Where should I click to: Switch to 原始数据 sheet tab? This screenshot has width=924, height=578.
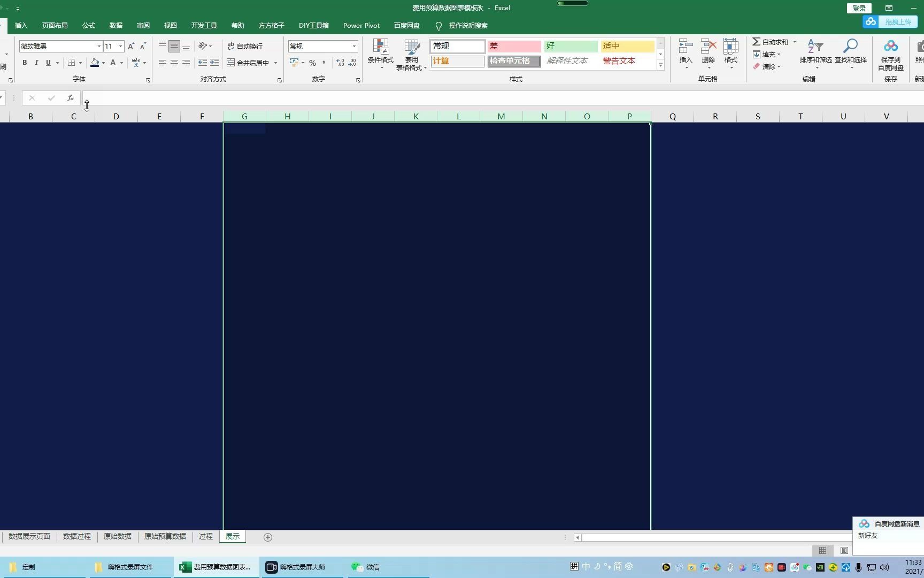(x=118, y=536)
